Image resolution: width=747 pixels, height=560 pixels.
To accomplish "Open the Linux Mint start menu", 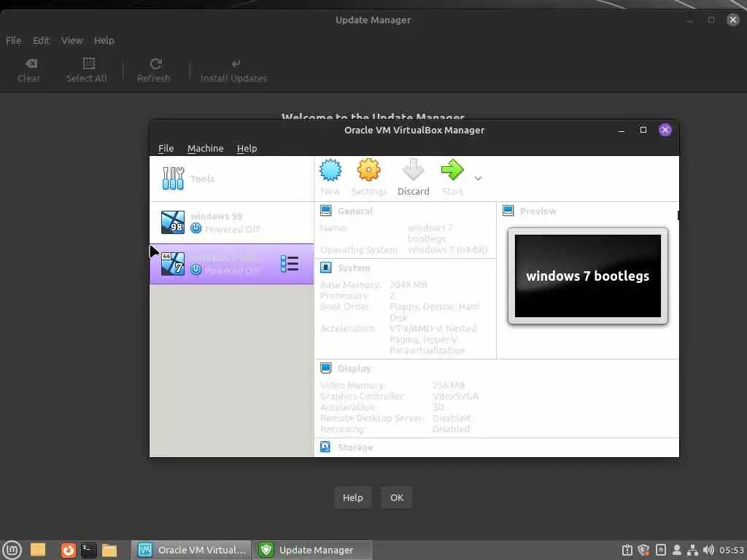I will coord(12,550).
